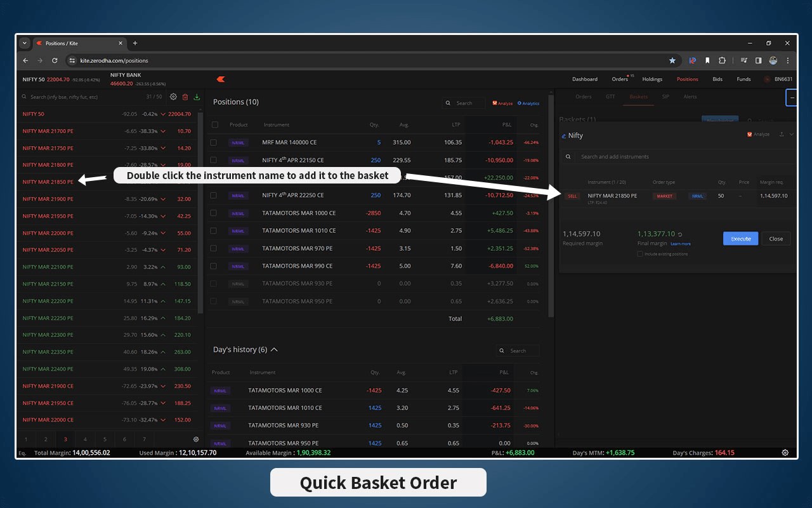Viewport: 812px width, 508px height.
Task: Switch the MARKET order type tag
Action: 664,196
